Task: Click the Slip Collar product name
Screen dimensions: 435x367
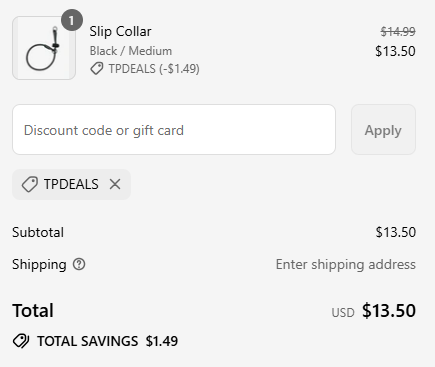Action: (x=120, y=32)
